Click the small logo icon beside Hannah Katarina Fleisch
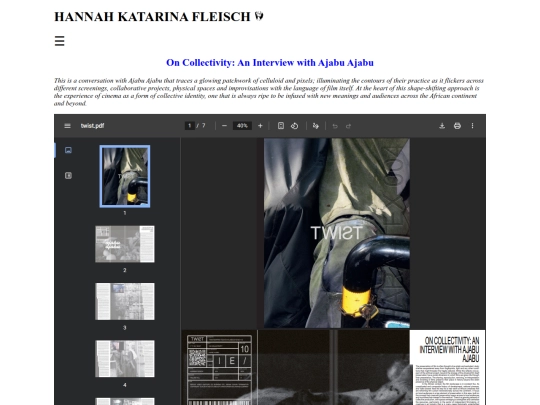The image size is (540, 405). (x=259, y=16)
